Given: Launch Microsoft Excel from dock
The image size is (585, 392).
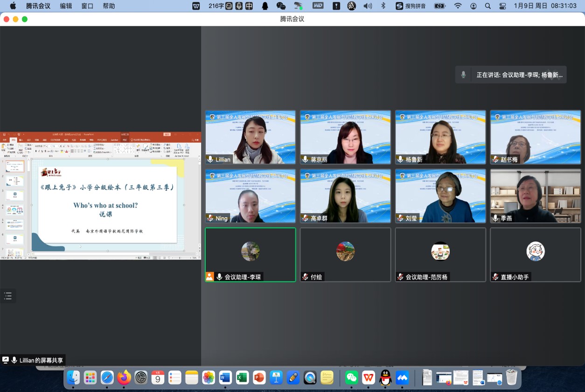Looking at the screenshot, I should coord(242,378).
